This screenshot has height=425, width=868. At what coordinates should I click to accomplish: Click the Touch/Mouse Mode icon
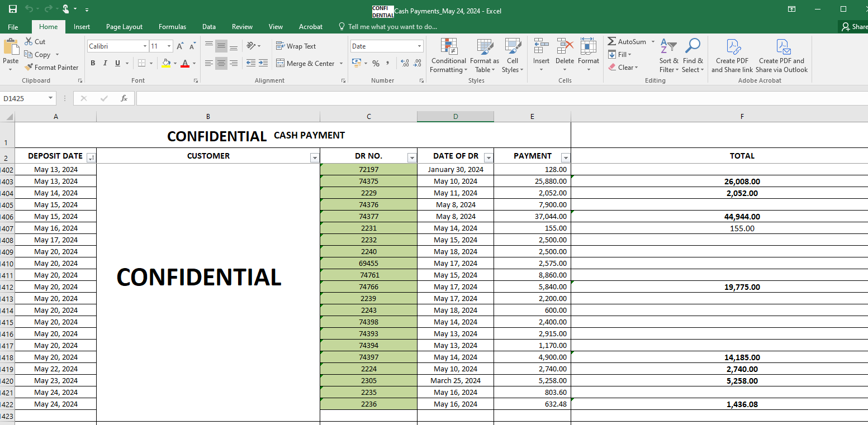pyautogui.click(x=66, y=9)
